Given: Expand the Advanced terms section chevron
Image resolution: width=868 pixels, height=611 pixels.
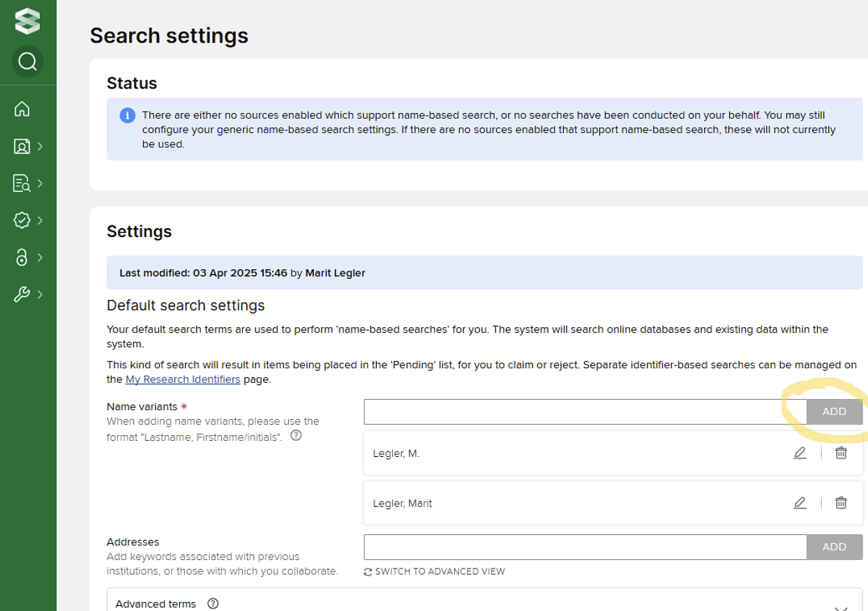Looking at the screenshot, I should pyautogui.click(x=841, y=607).
